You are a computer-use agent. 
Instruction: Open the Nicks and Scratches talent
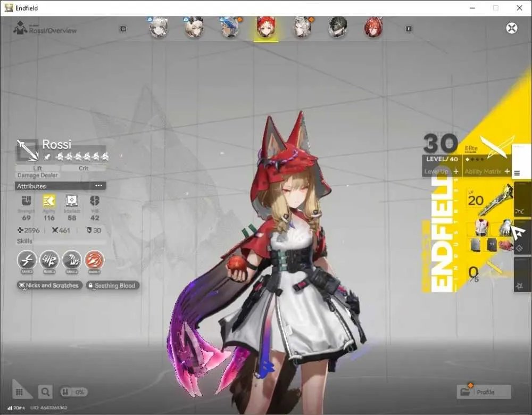49,285
